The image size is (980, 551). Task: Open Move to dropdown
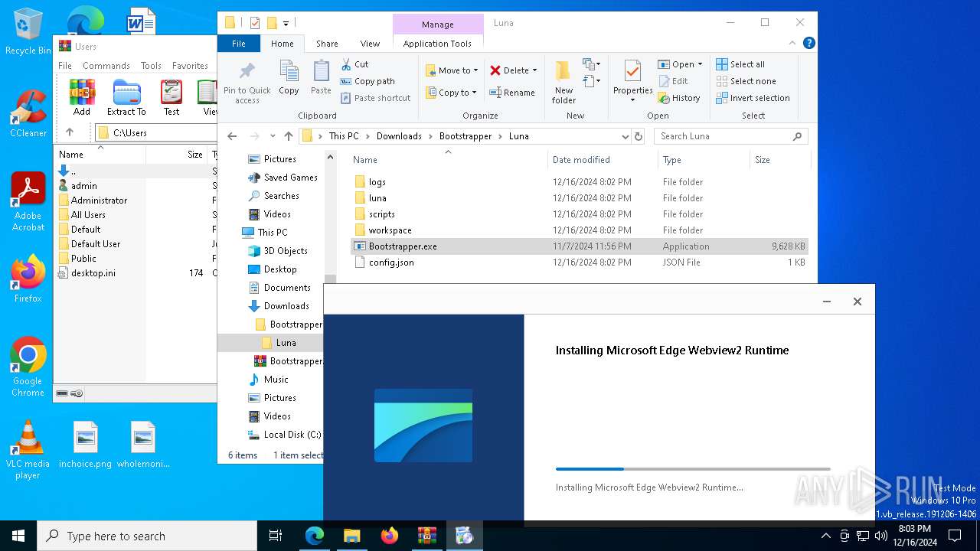pyautogui.click(x=452, y=70)
